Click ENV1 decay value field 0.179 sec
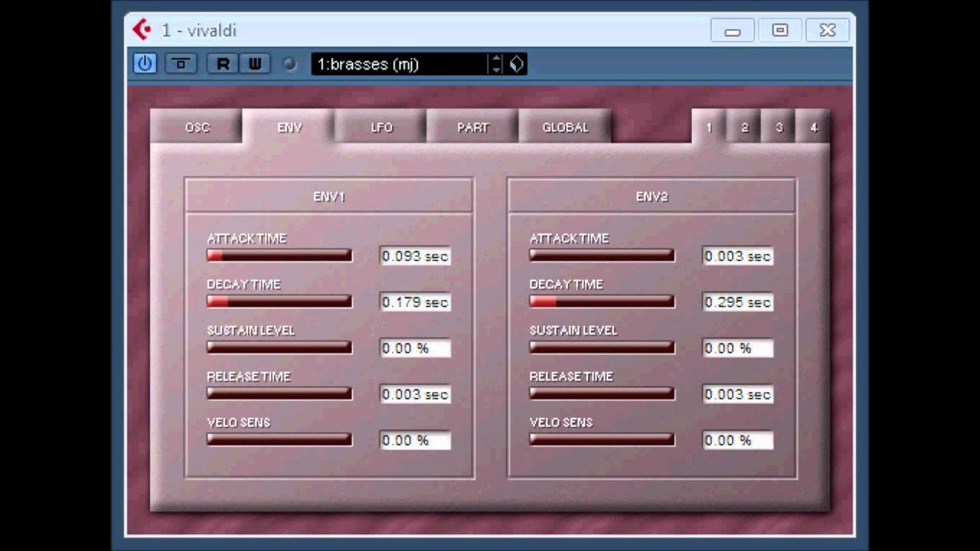This screenshot has height=551, width=980. point(415,302)
